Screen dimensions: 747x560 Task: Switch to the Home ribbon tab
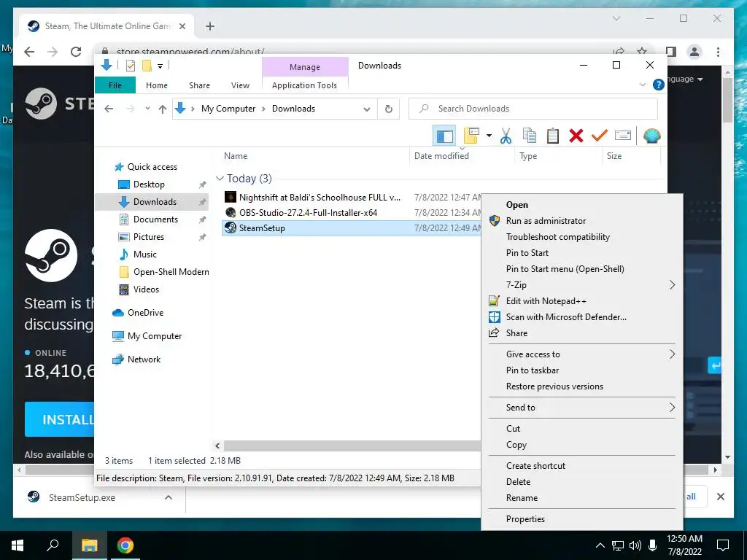(157, 85)
